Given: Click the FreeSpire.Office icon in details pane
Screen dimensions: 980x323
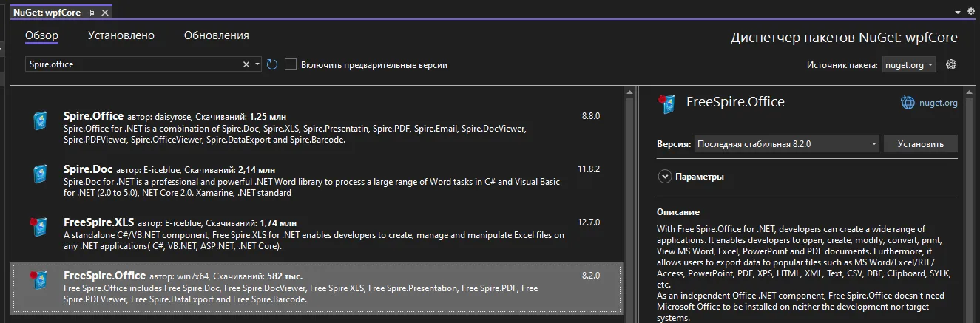Looking at the screenshot, I should [666, 103].
